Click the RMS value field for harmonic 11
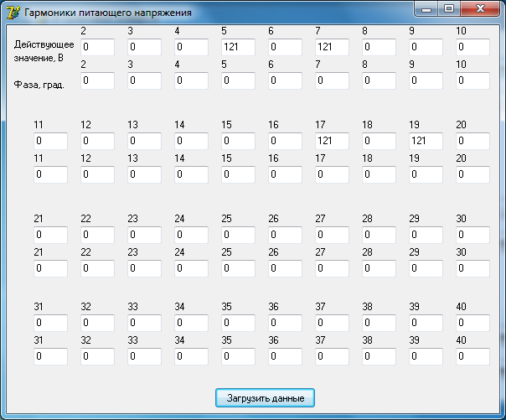This screenshot has width=506, height=420. [x=50, y=141]
